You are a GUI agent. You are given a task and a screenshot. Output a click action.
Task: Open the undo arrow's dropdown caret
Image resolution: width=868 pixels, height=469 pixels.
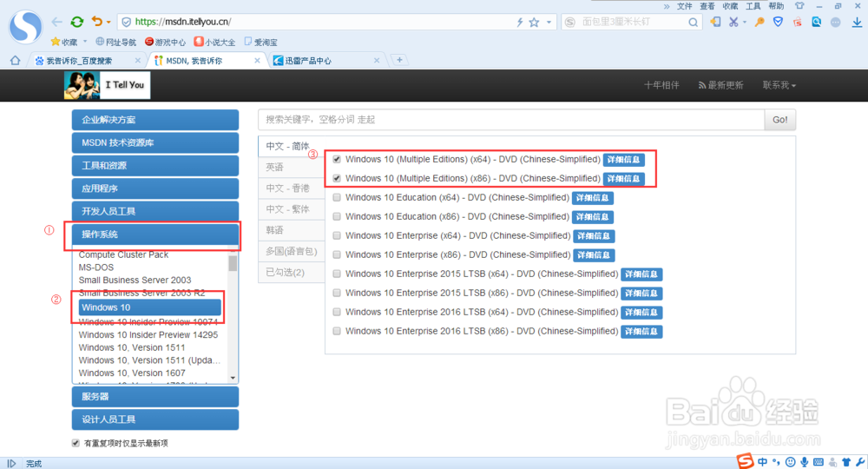coord(108,23)
